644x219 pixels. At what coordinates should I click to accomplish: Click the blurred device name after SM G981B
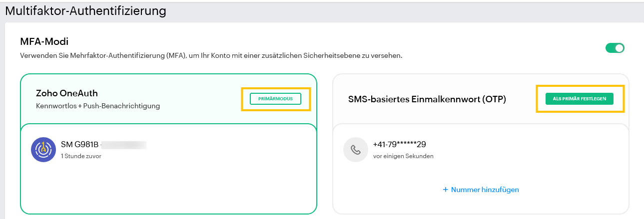pos(123,145)
